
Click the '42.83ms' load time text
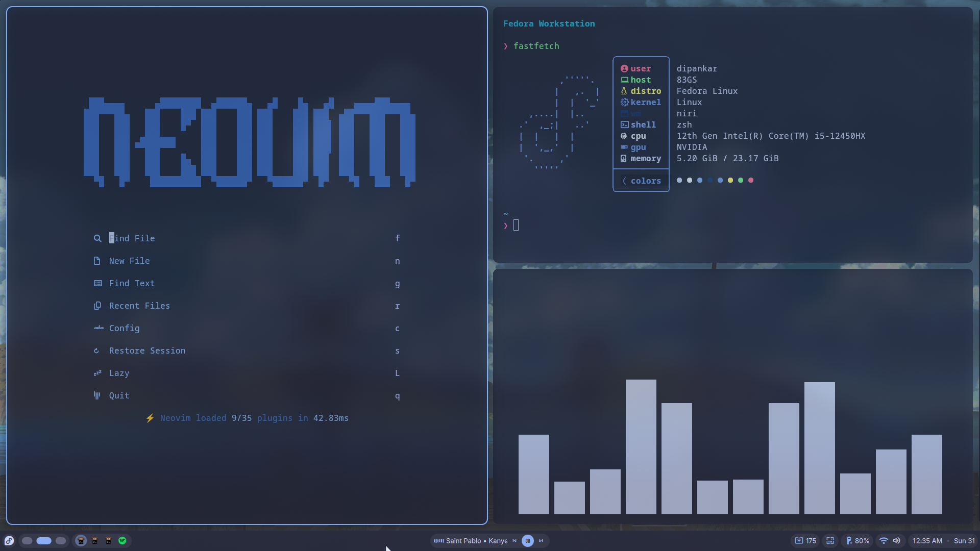coord(331,418)
